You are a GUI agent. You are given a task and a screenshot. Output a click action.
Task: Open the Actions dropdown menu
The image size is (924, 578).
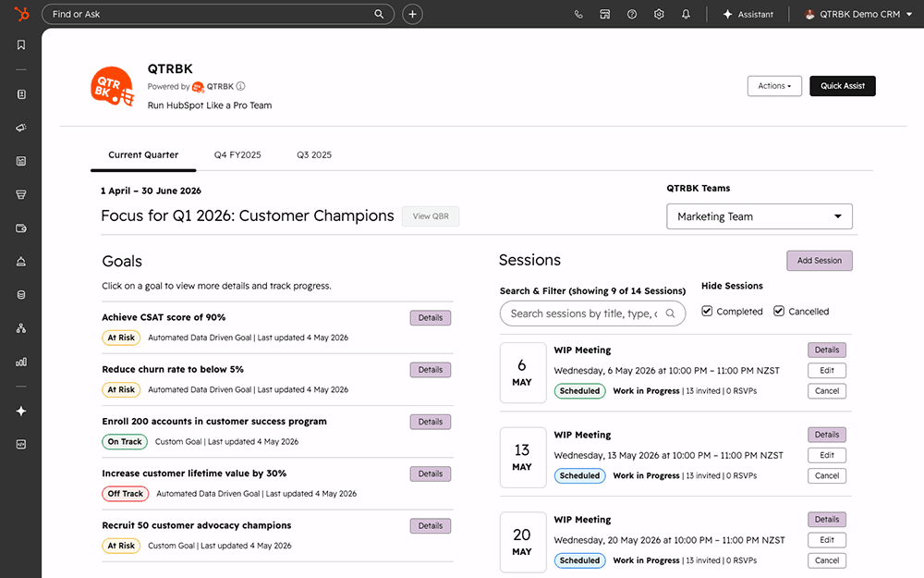coord(774,86)
